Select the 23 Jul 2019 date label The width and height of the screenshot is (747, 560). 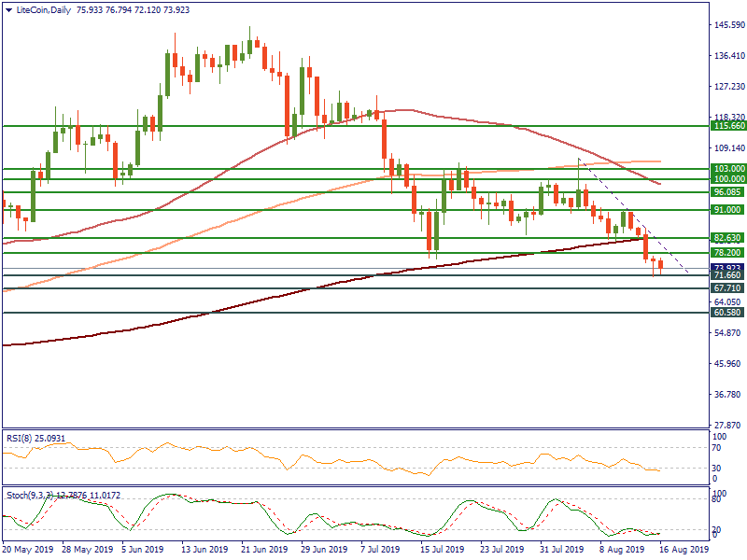(501, 550)
